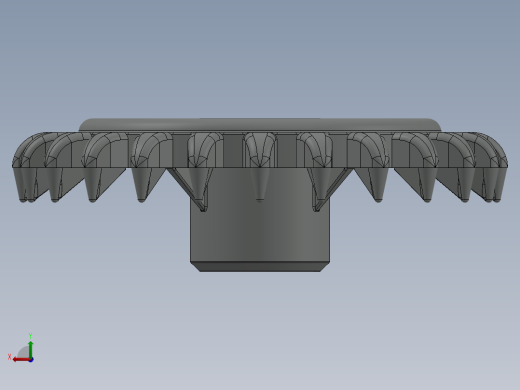This screenshot has width=520, height=390.
Task: Click the green Y axis arrow of the triad
Action: (x=31, y=349)
